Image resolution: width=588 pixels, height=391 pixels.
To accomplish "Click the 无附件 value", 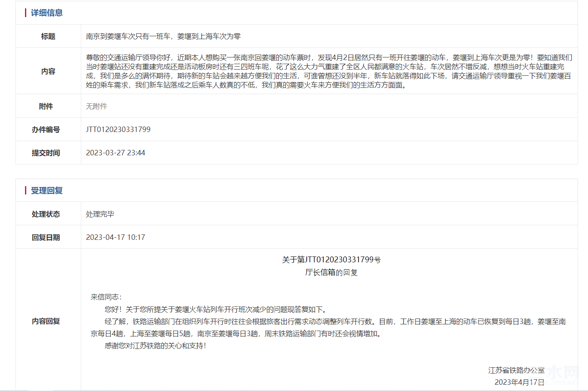I will 97,106.
